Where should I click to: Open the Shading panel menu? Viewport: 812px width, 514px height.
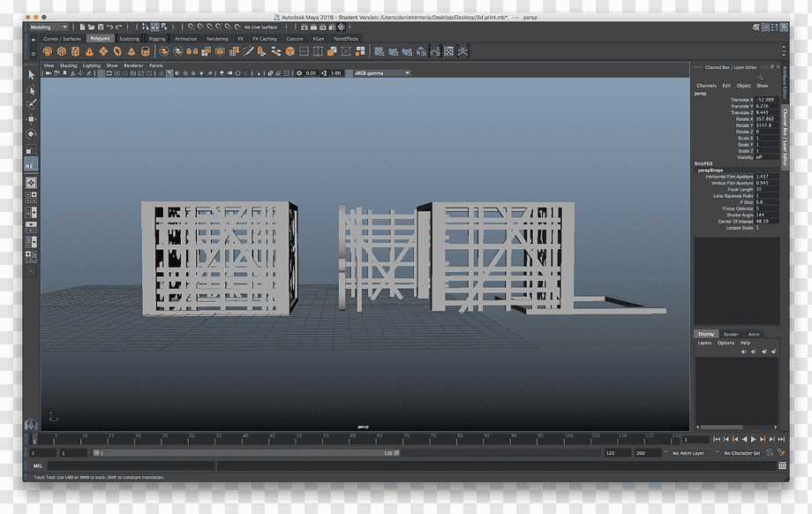pyautogui.click(x=68, y=66)
